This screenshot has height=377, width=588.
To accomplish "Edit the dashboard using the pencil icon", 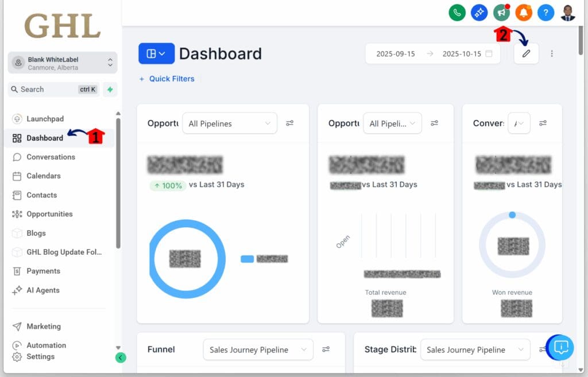I will (526, 53).
